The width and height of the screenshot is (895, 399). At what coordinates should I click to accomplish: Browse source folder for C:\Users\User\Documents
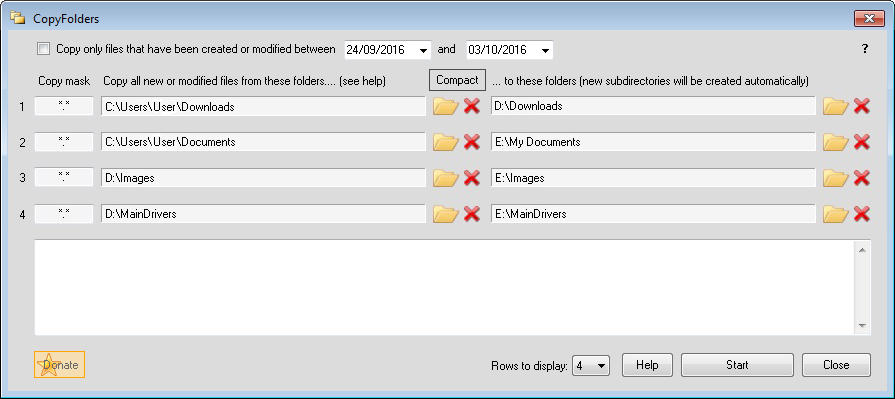click(x=446, y=142)
